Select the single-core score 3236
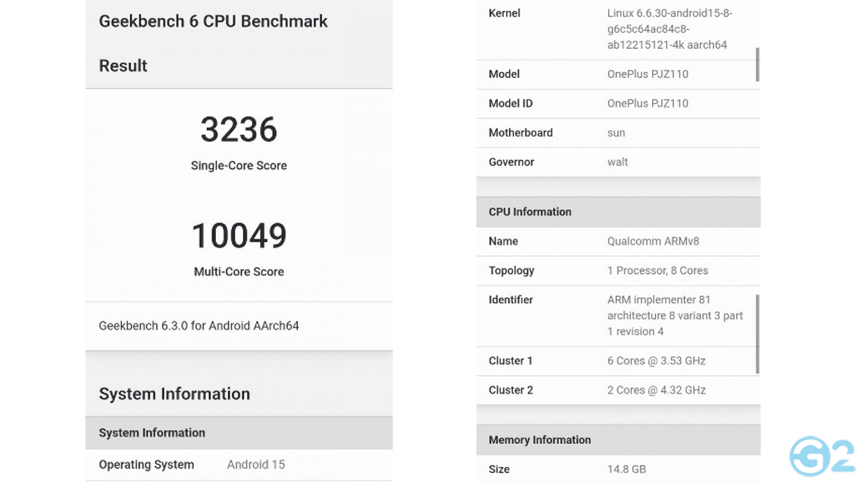 click(239, 131)
